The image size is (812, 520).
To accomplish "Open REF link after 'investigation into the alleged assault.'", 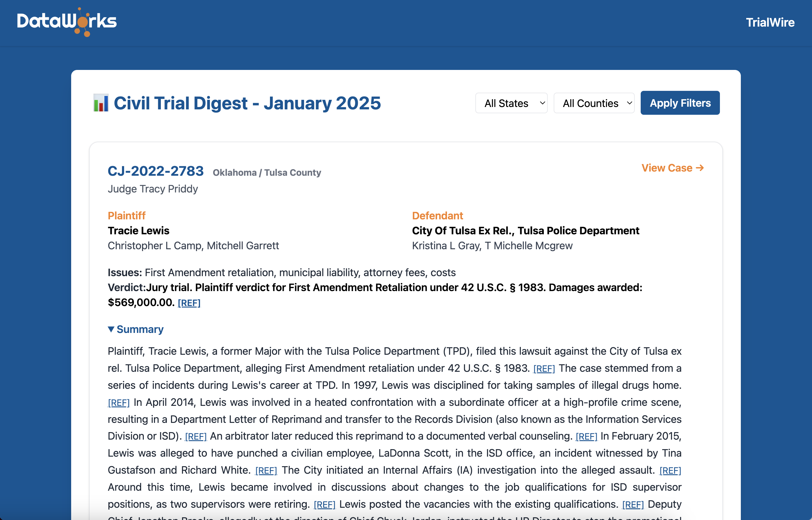I will (x=670, y=471).
